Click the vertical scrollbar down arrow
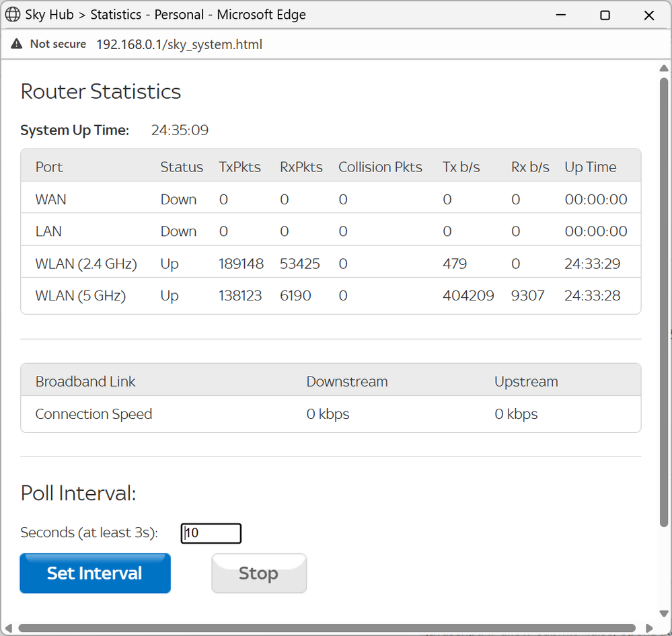The image size is (672, 636). pyautogui.click(x=664, y=612)
